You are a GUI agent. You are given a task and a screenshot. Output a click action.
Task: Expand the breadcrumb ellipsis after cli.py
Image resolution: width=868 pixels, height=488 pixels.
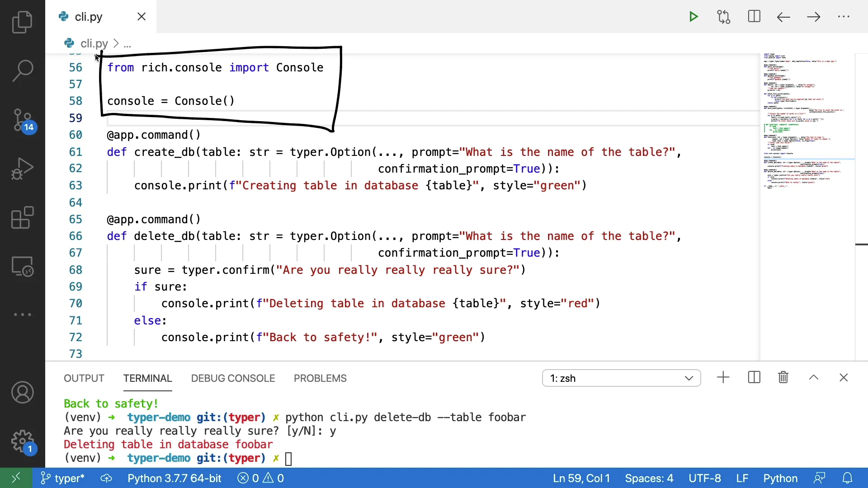[x=127, y=44]
